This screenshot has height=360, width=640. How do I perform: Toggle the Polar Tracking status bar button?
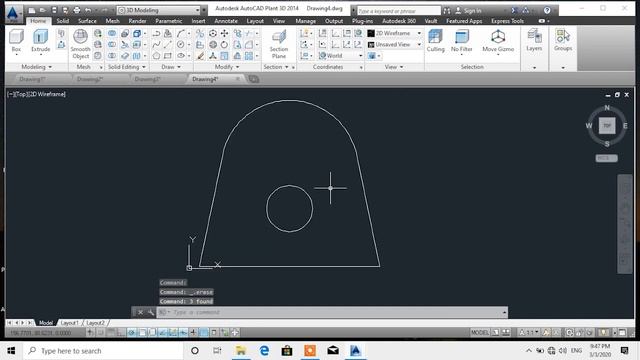pos(131,333)
